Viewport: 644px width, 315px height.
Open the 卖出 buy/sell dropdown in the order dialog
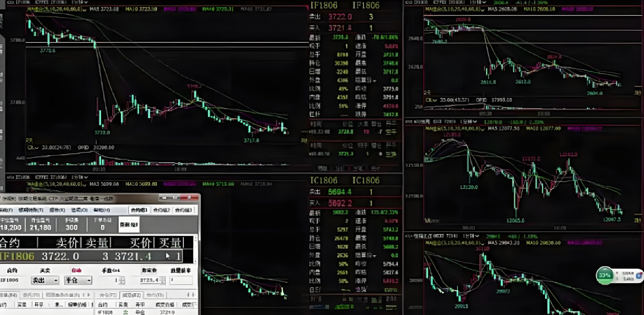(x=56, y=280)
